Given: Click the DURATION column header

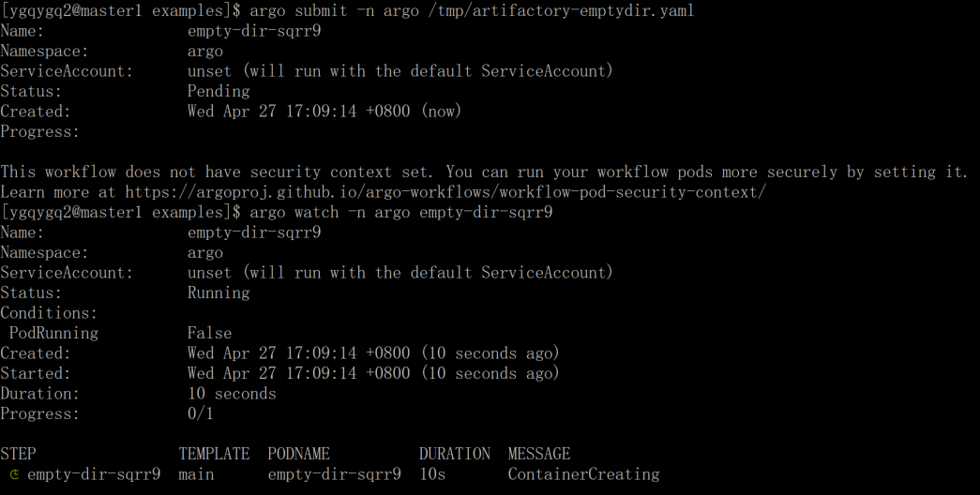Looking at the screenshot, I should point(455,454).
